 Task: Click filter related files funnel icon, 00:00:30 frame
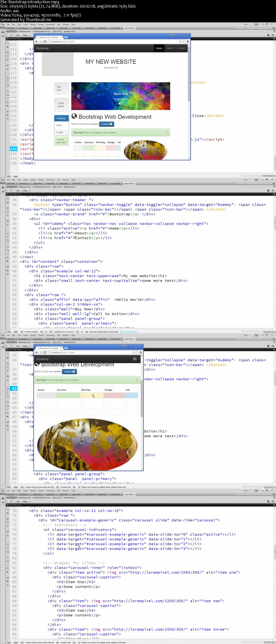(274, 31)
